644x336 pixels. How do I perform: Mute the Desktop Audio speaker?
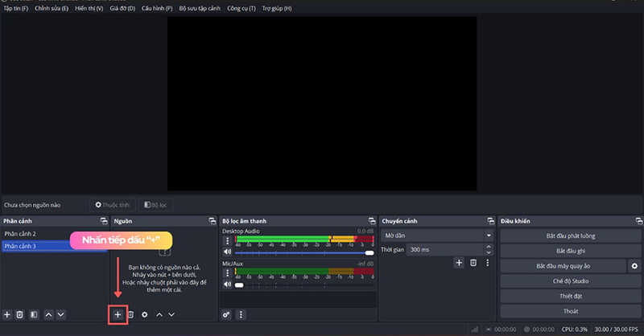click(x=228, y=252)
